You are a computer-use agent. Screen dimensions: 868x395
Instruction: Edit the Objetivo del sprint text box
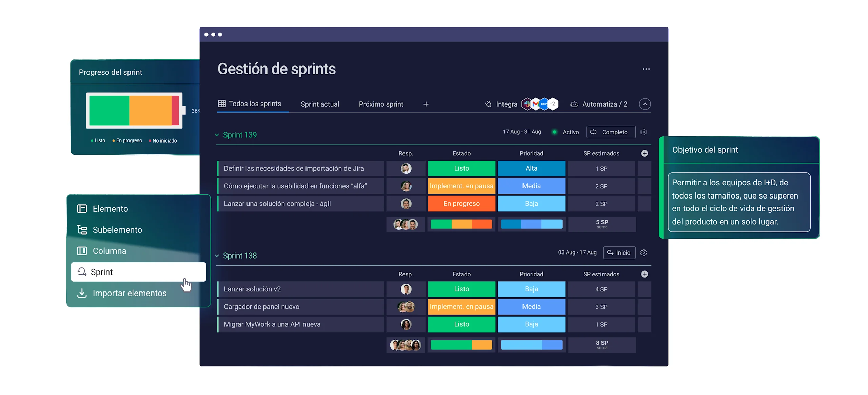point(738,202)
